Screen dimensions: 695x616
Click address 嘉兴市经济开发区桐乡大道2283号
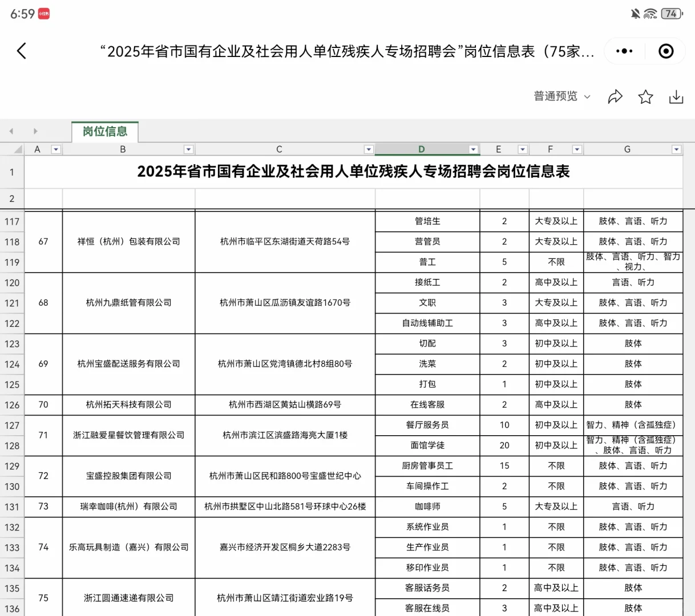(x=285, y=548)
